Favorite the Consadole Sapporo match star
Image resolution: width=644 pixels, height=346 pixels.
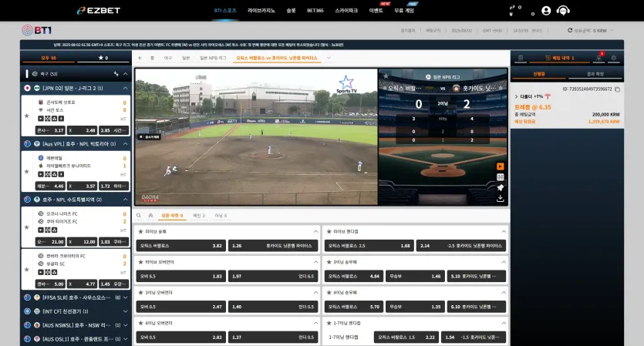[x=27, y=116]
